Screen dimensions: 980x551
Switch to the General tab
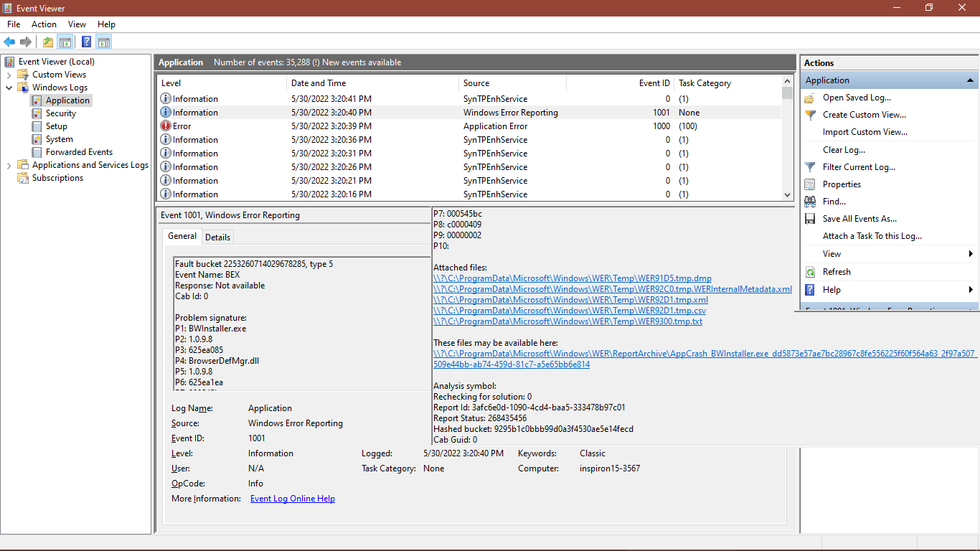[x=182, y=236]
